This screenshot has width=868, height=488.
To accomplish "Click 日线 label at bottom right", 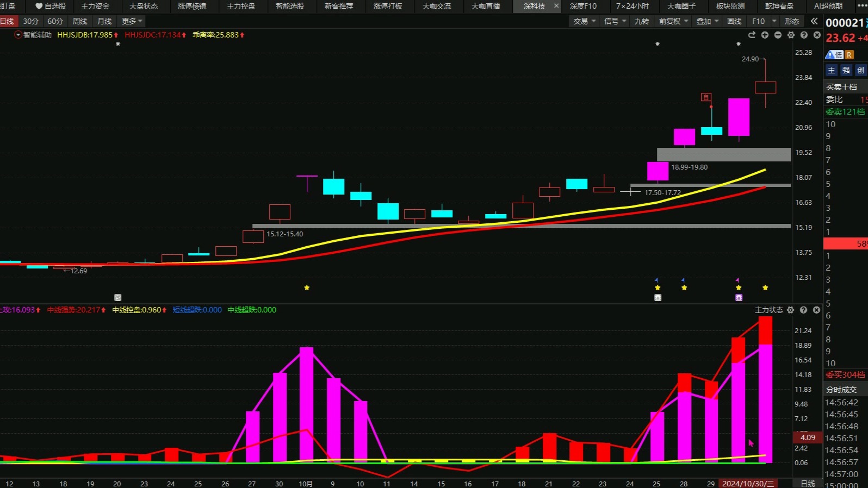I will pyautogui.click(x=808, y=483).
